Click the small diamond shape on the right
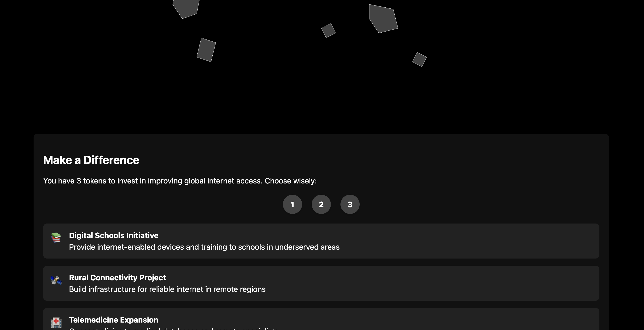Screen dimensions: 644x330 tap(419, 59)
